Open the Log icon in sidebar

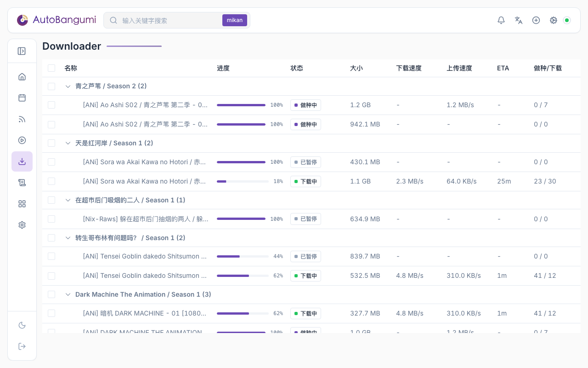click(22, 183)
